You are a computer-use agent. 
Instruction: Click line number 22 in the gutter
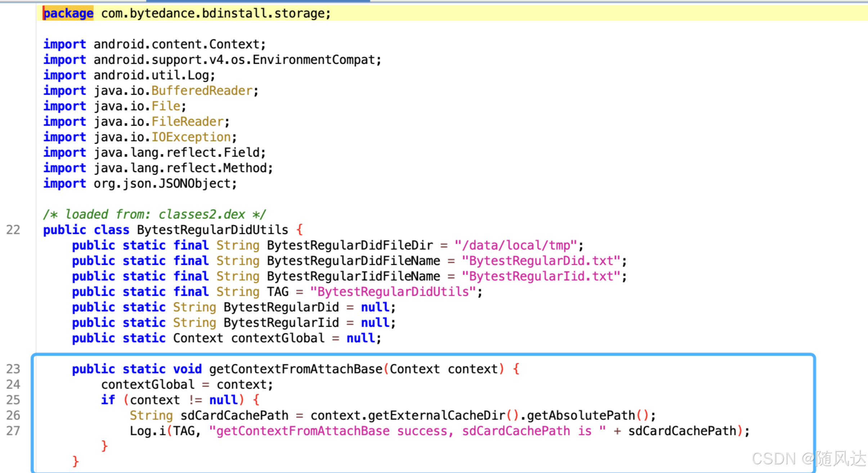(13, 230)
